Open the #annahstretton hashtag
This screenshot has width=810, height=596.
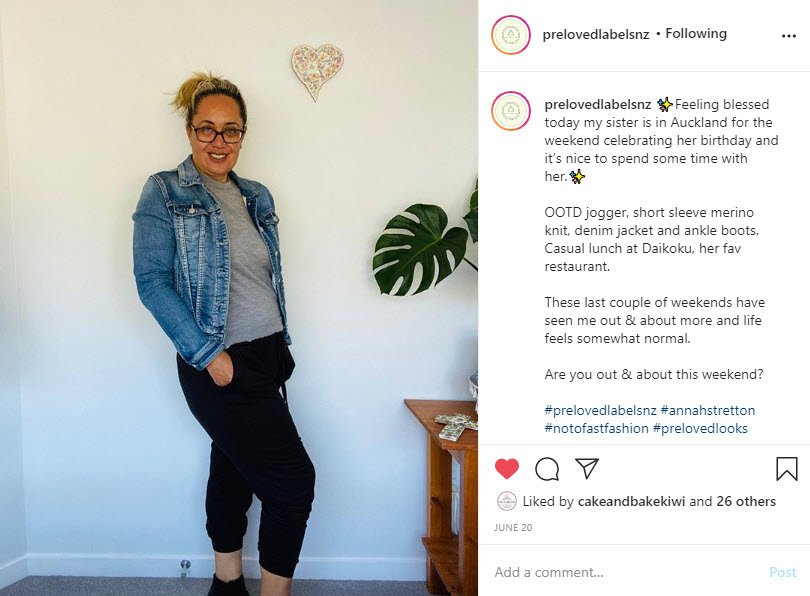tap(708, 411)
